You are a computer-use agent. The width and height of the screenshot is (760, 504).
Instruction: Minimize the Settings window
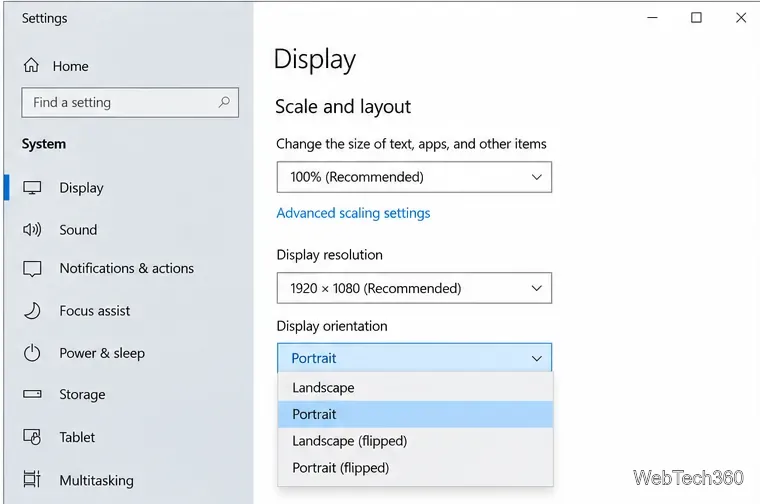(x=652, y=18)
